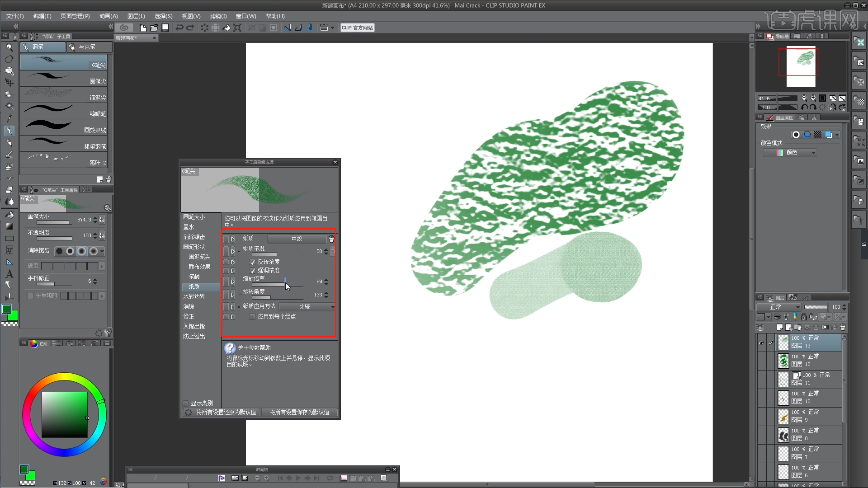Select the G-pen brush tip tool

coord(66,64)
